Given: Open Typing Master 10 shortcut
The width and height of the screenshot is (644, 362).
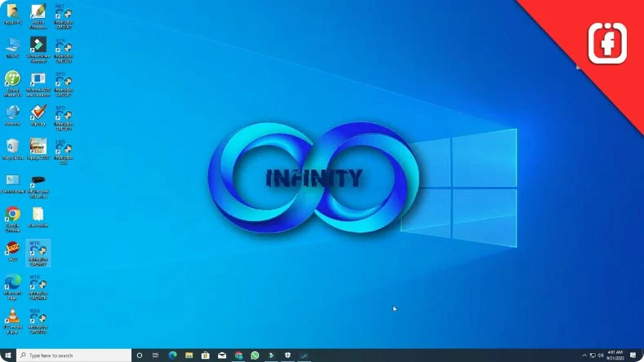Looking at the screenshot, I should click(x=13, y=84).
